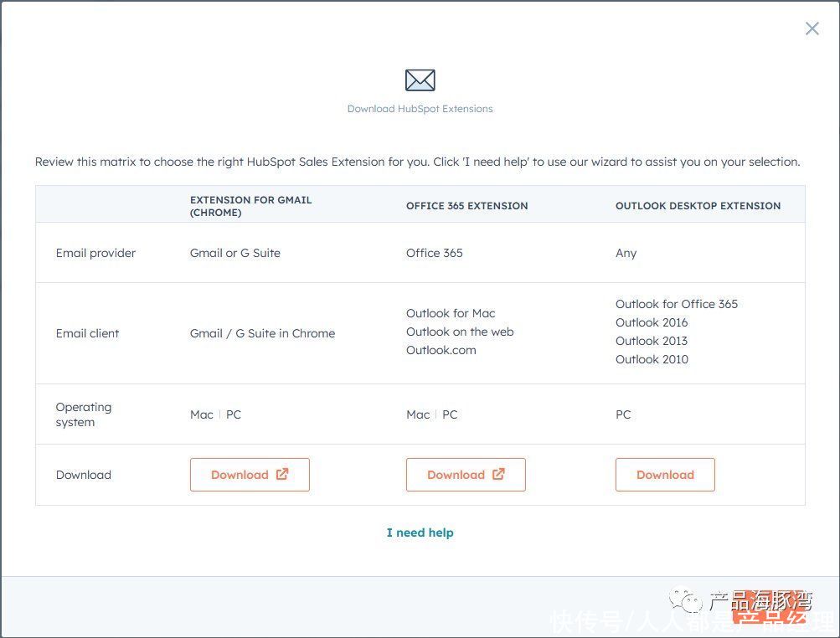
Task: Select the 'Outlook Desktop Extension' column header
Action: click(x=698, y=206)
